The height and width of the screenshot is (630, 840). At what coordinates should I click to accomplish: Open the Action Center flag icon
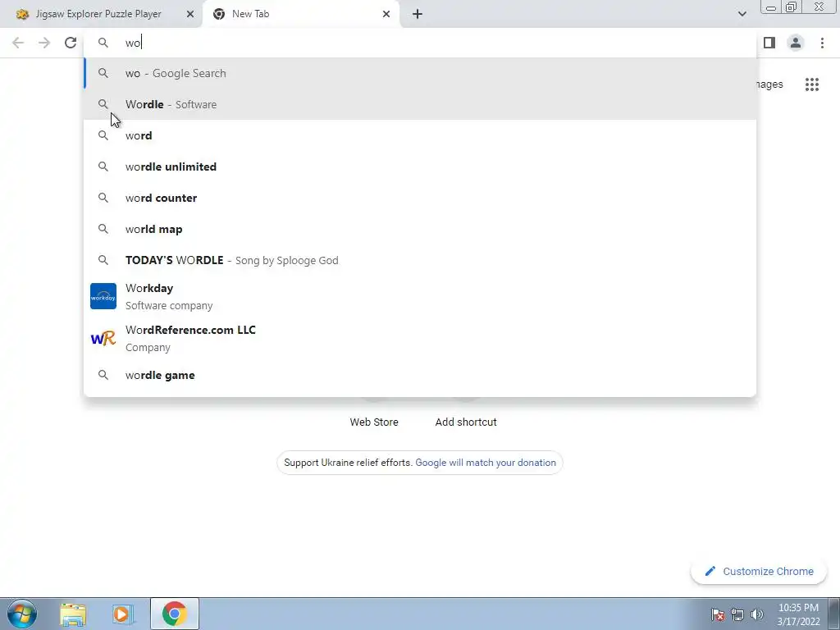coord(718,614)
